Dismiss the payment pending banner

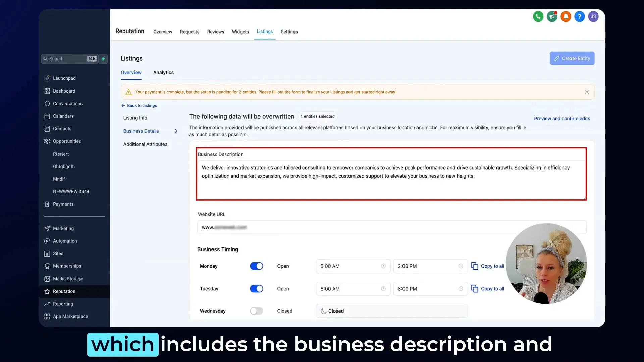tap(587, 92)
